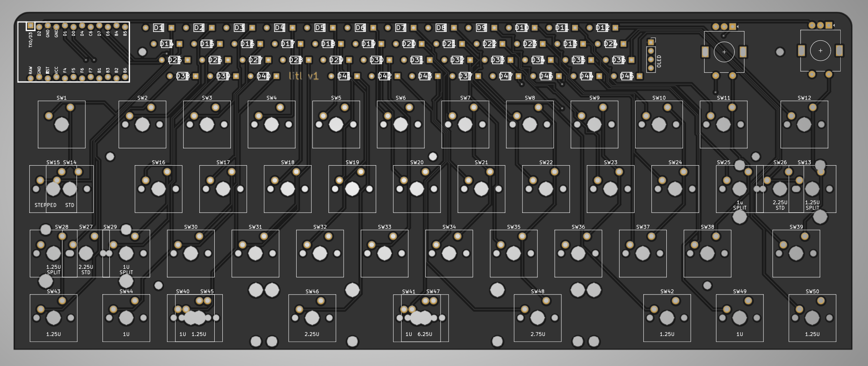The height and width of the screenshot is (366, 868).
Task: Select the 1U caption under SW49
Action: pos(739,334)
